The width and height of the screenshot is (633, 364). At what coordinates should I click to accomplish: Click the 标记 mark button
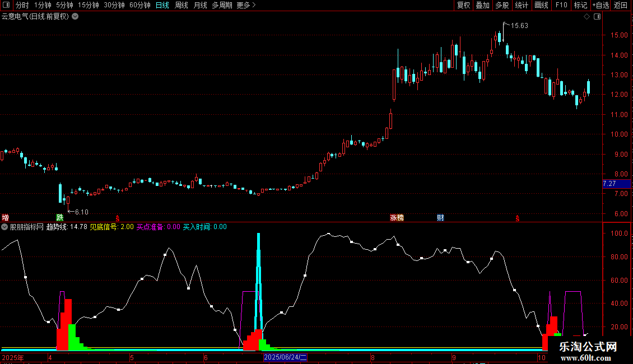pyautogui.click(x=580, y=5)
